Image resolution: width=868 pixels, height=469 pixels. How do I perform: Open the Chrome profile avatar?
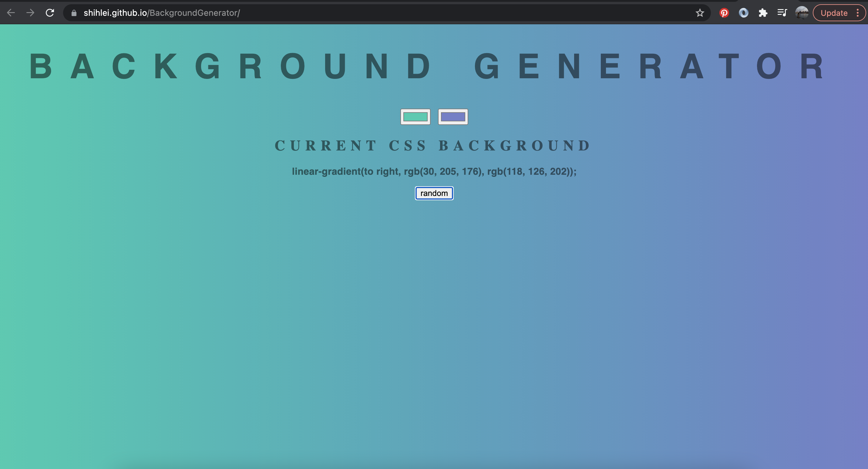pyautogui.click(x=802, y=13)
